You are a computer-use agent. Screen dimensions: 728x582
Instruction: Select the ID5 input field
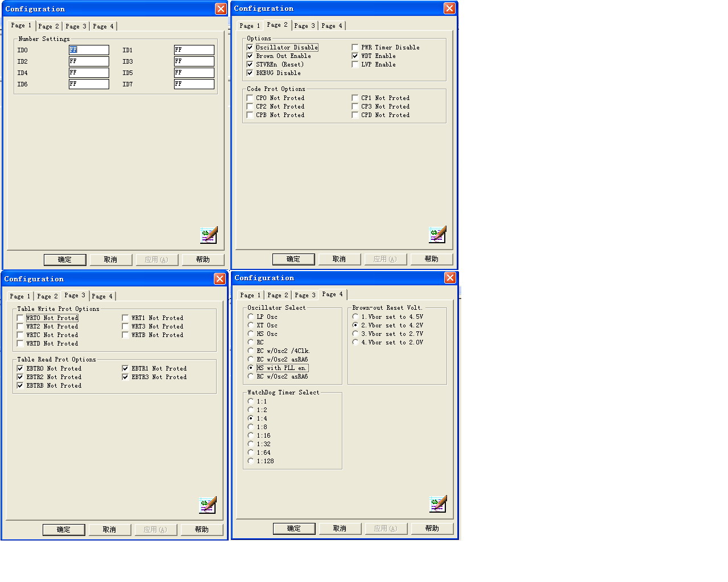pyautogui.click(x=194, y=73)
